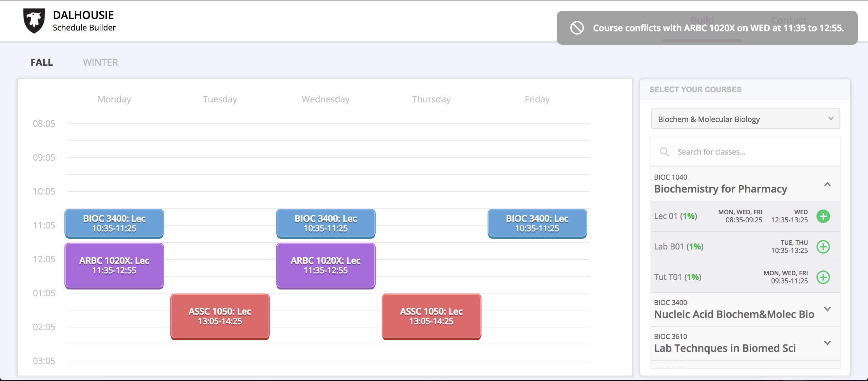The image size is (868, 381).
Task: Click the 02:05 time label
Action: pyautogui.click(x=44, y=327)
